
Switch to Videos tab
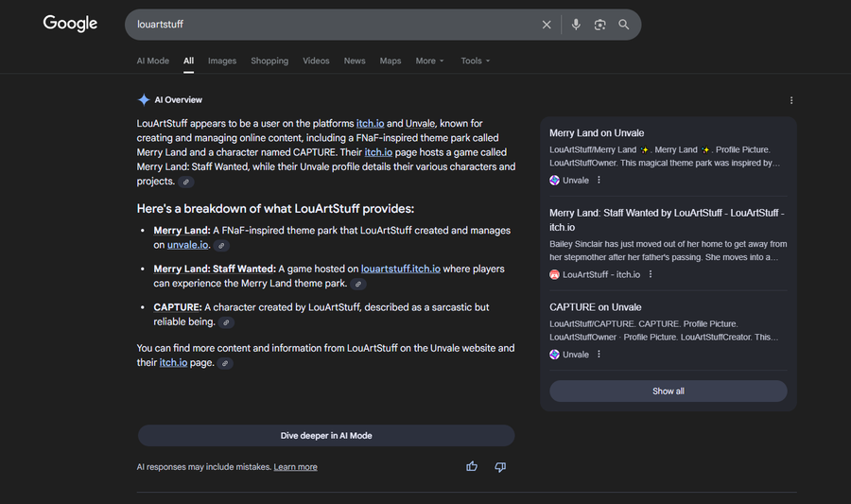tap(316, 61)
